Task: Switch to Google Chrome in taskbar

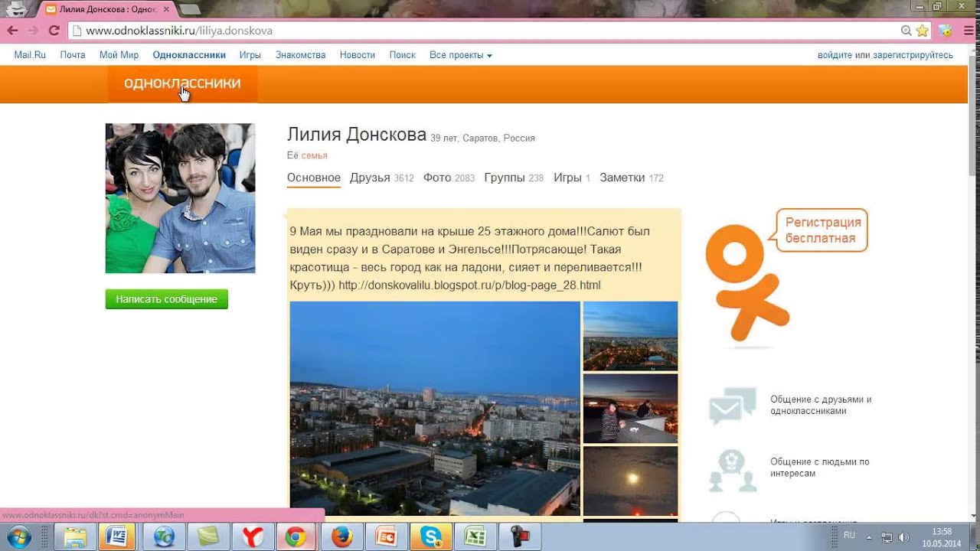Action: pyautogui.click(x=296, y=537)
